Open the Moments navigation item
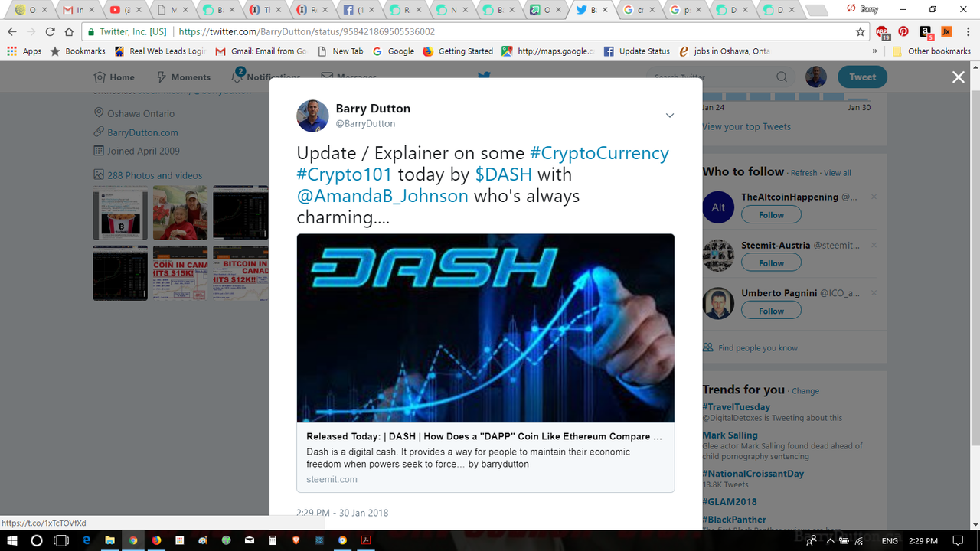Image resolution: width=980 pixels, height=551 pixels. 183,77
